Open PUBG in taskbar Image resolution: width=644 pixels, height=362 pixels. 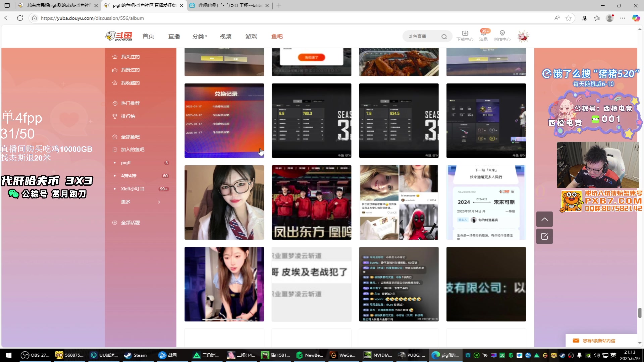pyautogui.click(x=412, y=355)
